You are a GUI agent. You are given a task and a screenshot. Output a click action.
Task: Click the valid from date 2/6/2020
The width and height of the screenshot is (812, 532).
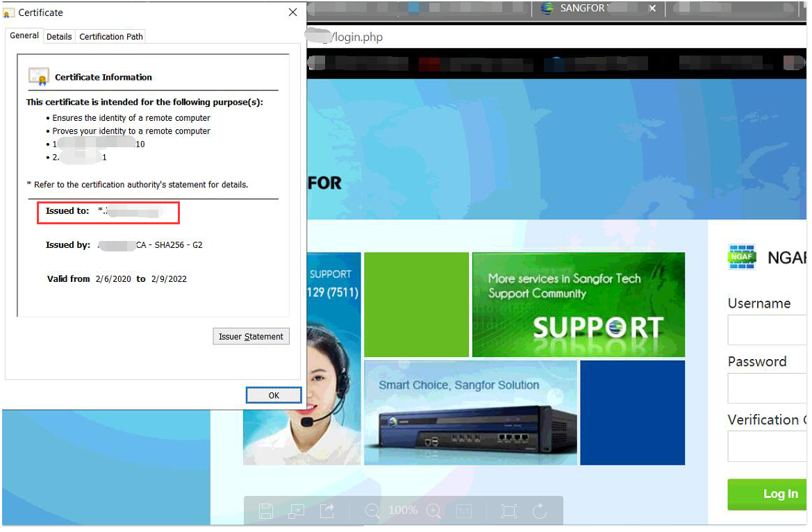pyautogui.click(x=113, y=280)
